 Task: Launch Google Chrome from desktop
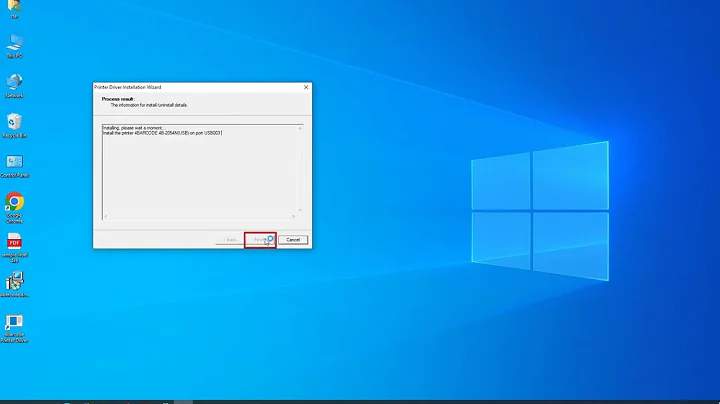coord(14,208)
